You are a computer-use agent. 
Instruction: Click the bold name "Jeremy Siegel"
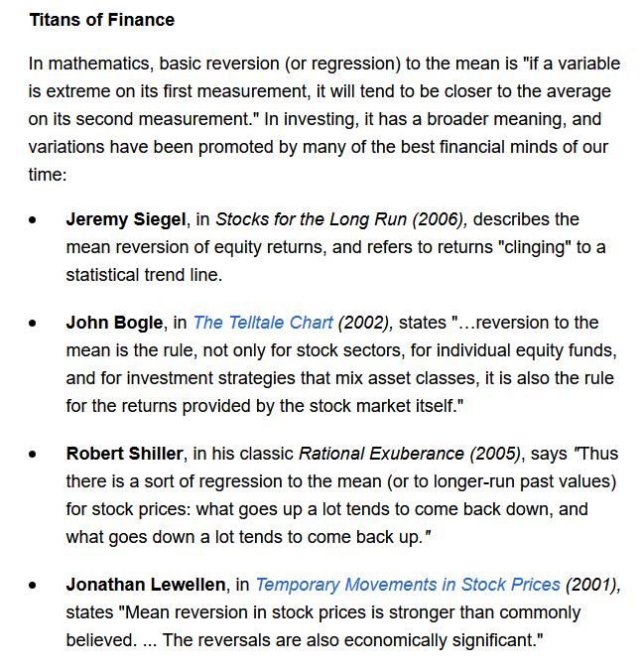point(126,219)
